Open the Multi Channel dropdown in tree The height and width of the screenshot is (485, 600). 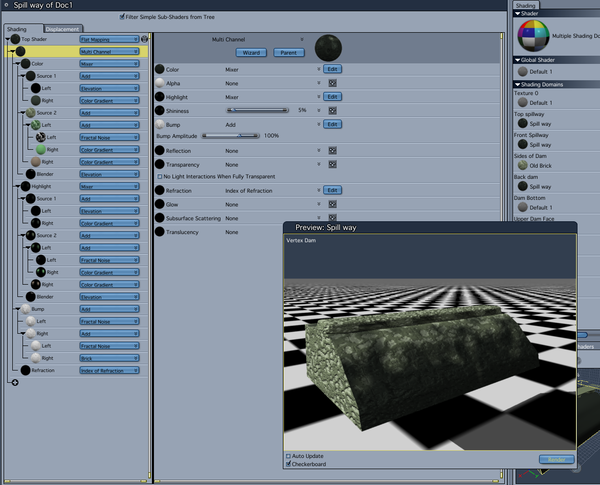tap(109, 52)
